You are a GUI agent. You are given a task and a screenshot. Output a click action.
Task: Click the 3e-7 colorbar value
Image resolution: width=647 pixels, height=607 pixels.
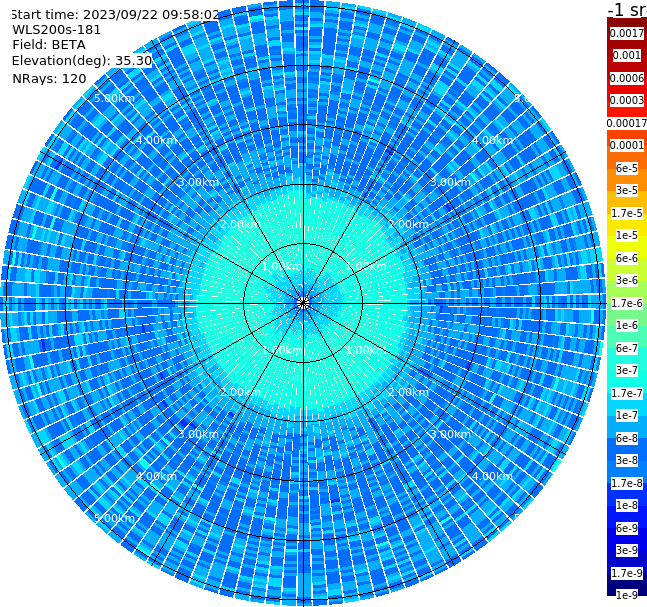click(x=627, y=370)
